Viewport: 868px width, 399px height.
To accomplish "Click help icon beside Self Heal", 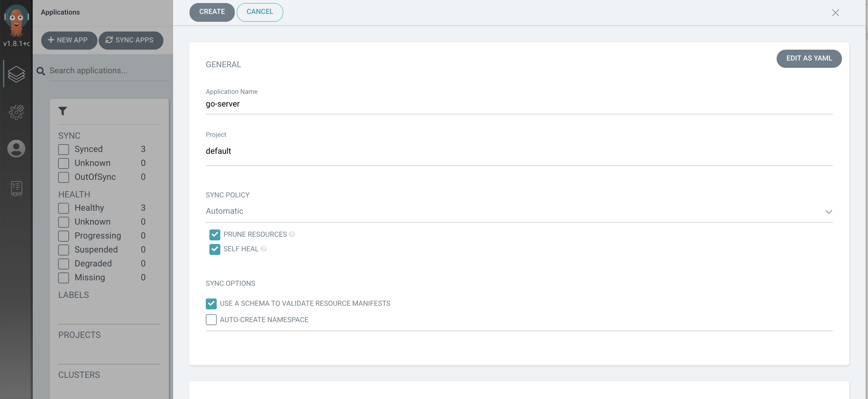I will coord(264,249).
